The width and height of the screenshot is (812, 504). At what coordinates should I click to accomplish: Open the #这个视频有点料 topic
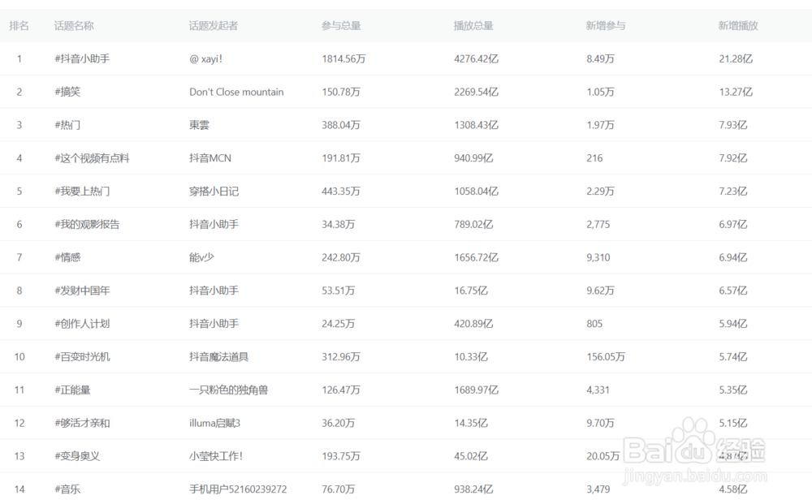[x=93, y=158]
